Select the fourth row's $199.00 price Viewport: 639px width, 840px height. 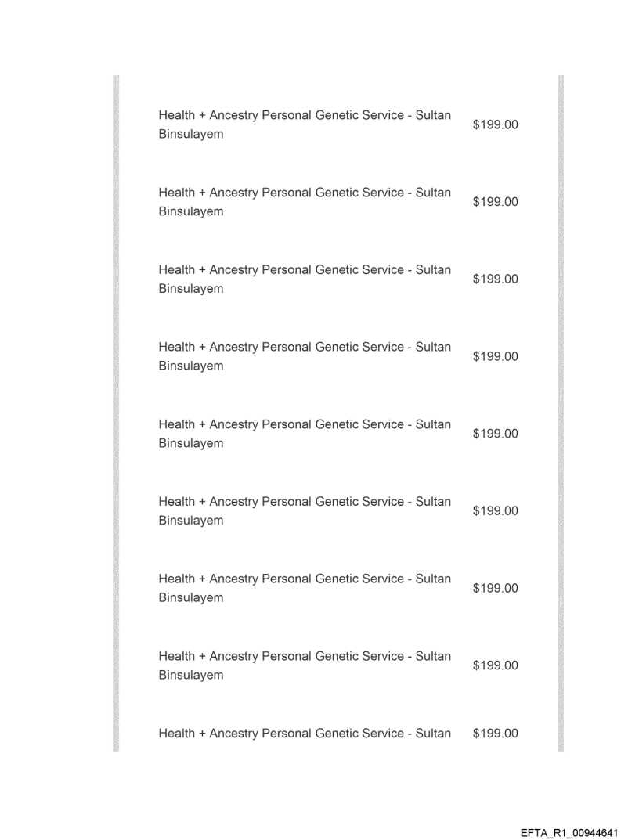(496, 356)
